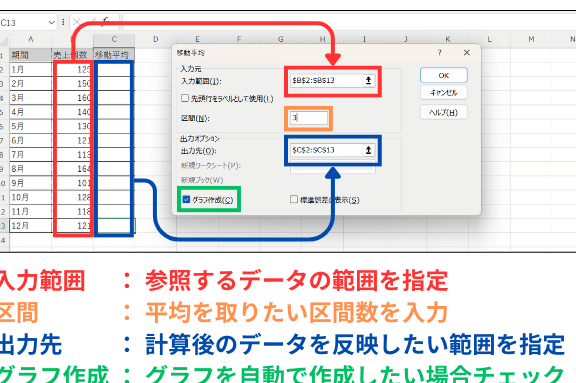This screenshot has height=383, width=576.
Task: Focus the 区間 interval field
Action: tap(309, 118)
